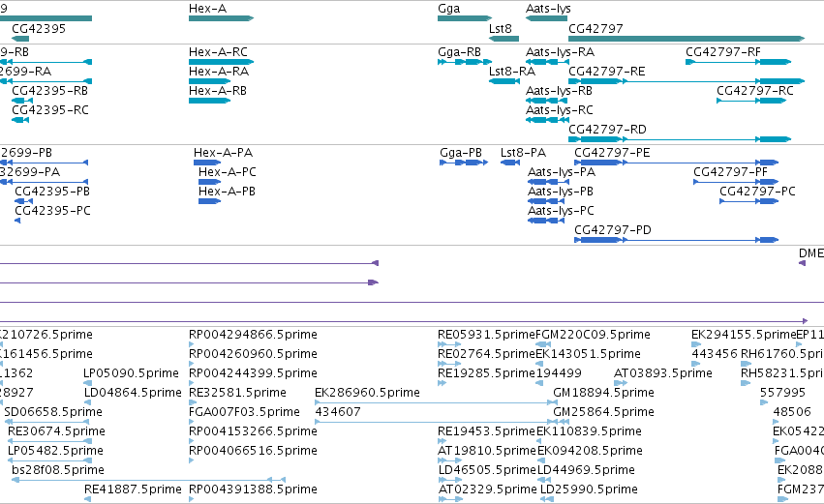Select protein CG42395-PB
This screenshot has width=824, height=504.
click(x=23, y=201)
